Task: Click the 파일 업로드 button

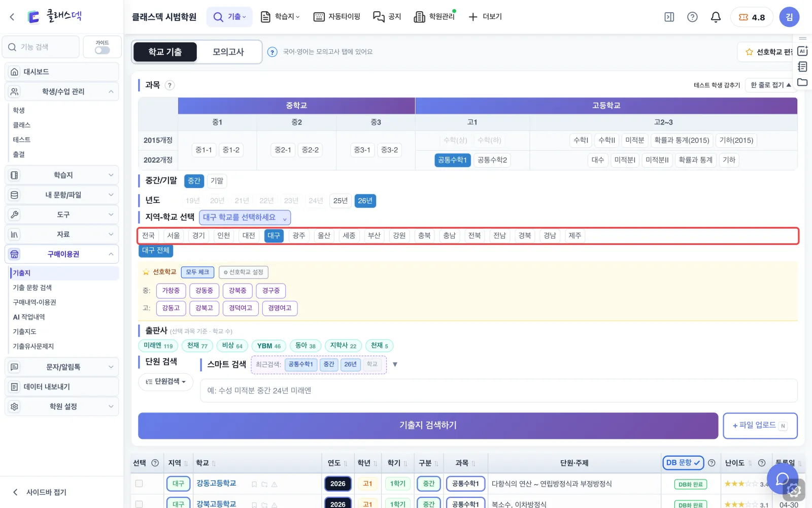Action: (760, 426)
